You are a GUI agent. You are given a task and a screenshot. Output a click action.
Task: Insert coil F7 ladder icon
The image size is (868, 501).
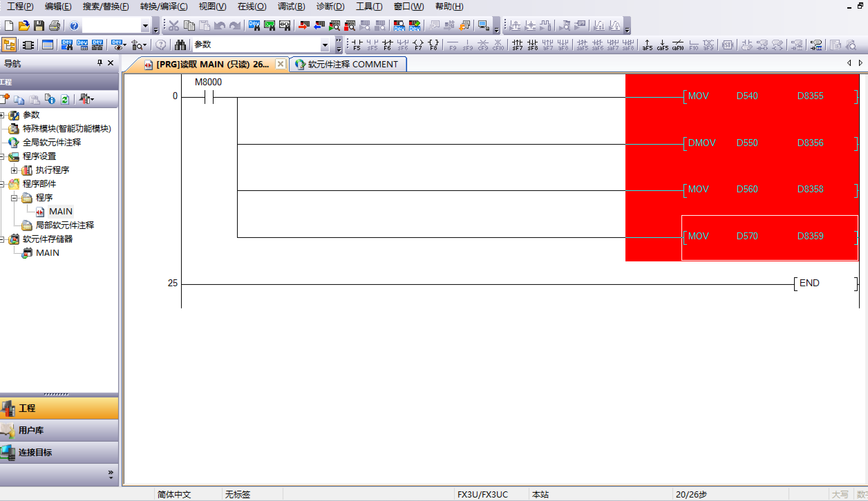point(418,45)
